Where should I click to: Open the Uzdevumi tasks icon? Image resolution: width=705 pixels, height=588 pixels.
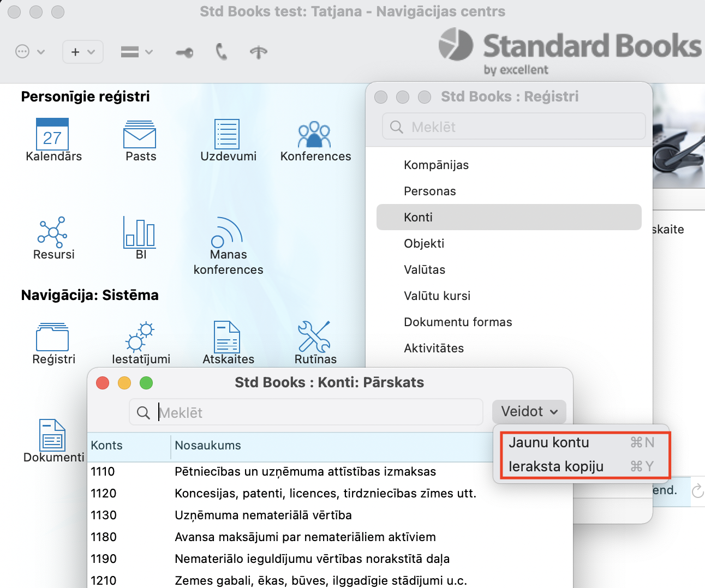[x=227, y=134]
